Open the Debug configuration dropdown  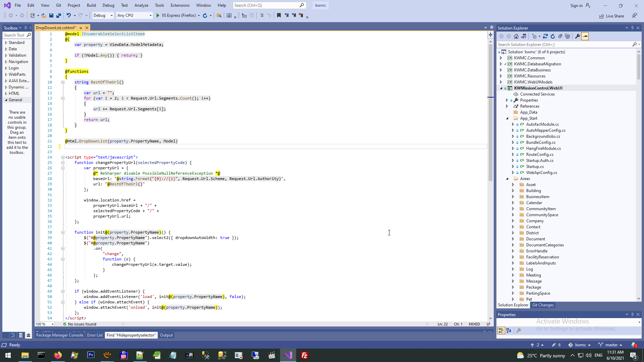pos(112,15)
